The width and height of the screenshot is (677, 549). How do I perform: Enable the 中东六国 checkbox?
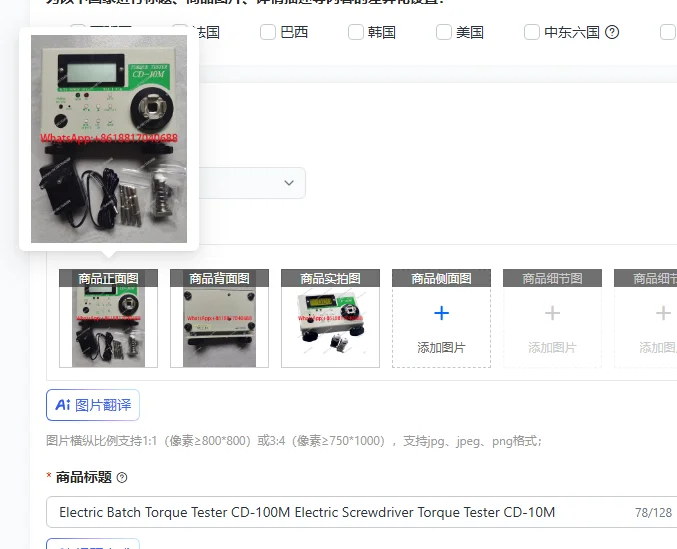532,32
